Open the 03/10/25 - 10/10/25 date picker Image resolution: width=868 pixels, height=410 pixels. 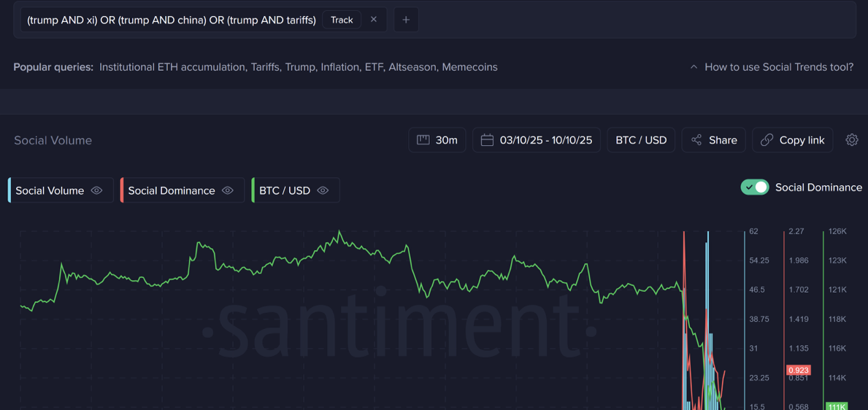(x=537, y=140)
